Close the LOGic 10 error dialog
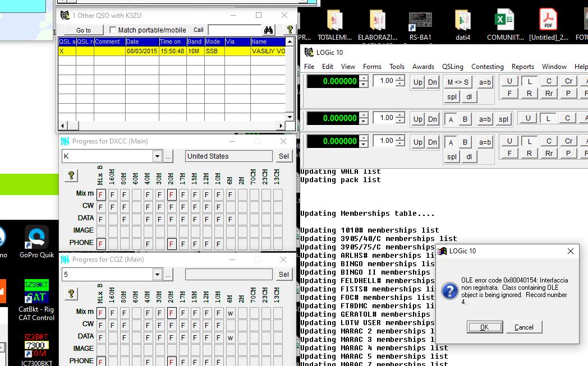This screenshot has height=366, width=588. coord(571,251)
